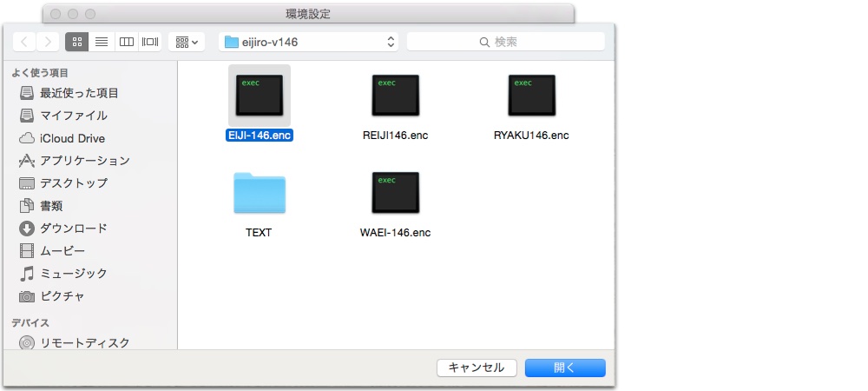Click the 環境設定 window title bar
The image size is (868, 391).
(x=308, y=14)
